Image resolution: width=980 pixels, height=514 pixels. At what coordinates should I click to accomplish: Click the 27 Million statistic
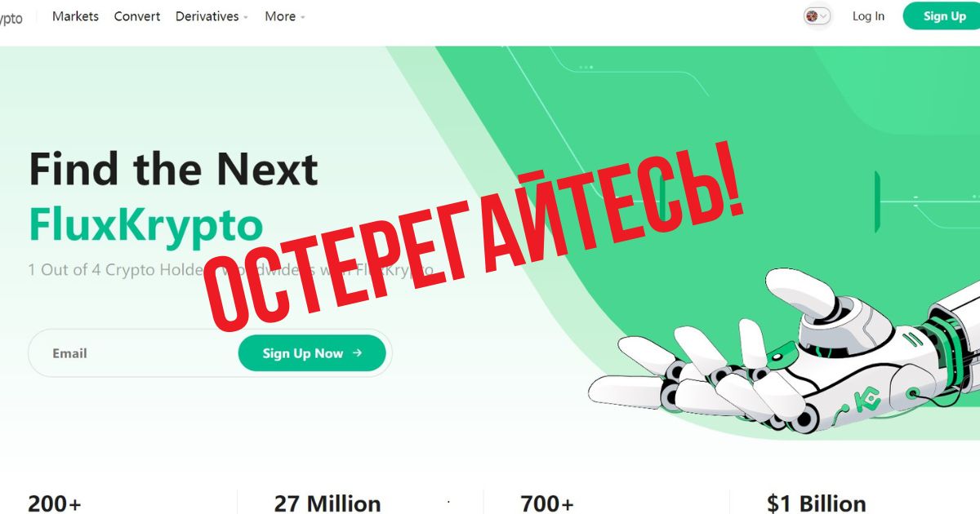327,503
